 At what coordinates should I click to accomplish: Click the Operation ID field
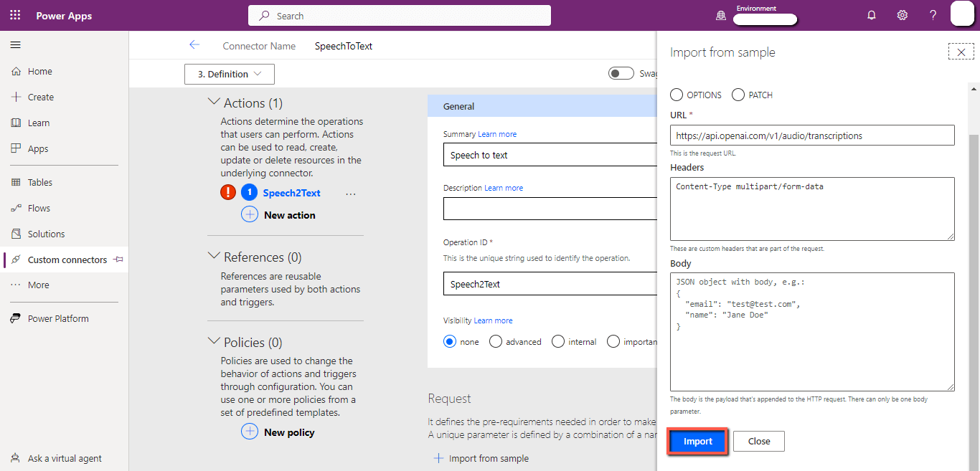click(x=550, y=284)
